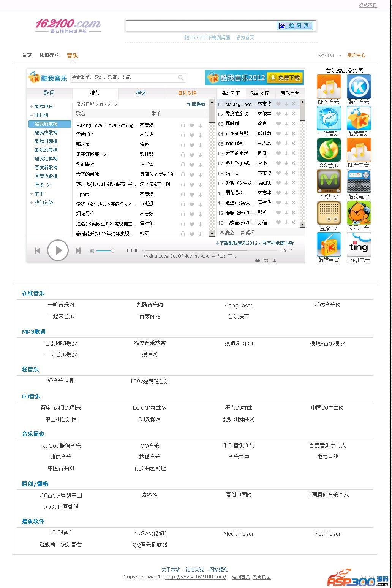The width and height of the screenshot is (392, 588).
Task: Skip to next track
Action: pyautogui.click(x=78, y=250)
